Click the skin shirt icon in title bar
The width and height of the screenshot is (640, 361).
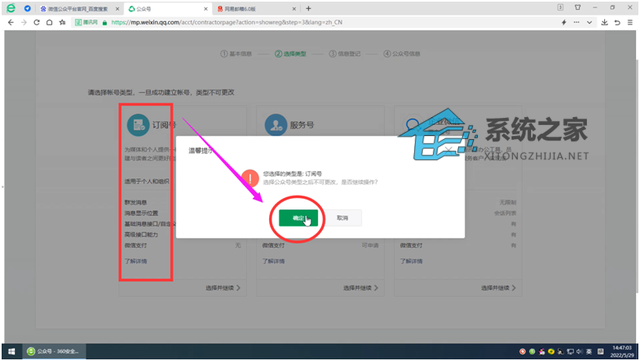tap(578, 7)
